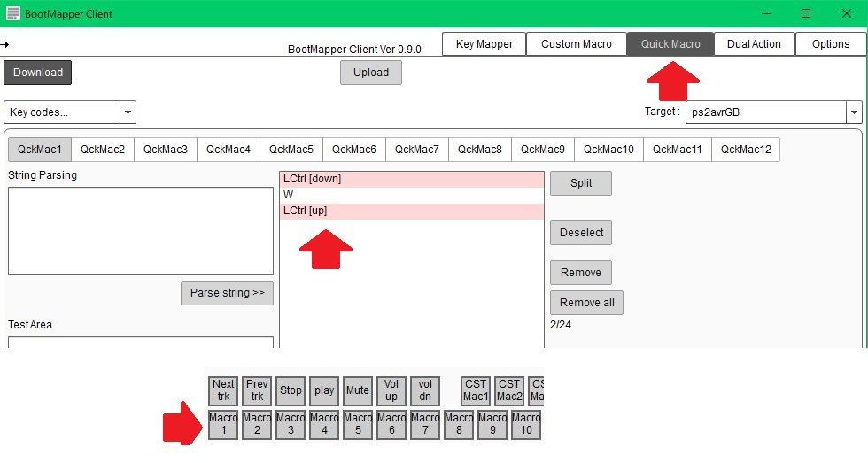The image size is (868, 463).
Task: Click the Vol up key button
Action: pos(391,390)
